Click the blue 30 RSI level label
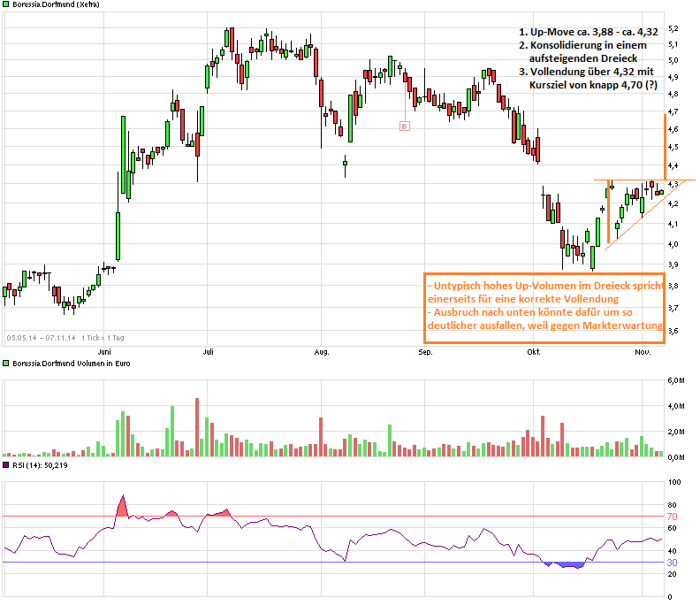 click(x=672, y=563)
